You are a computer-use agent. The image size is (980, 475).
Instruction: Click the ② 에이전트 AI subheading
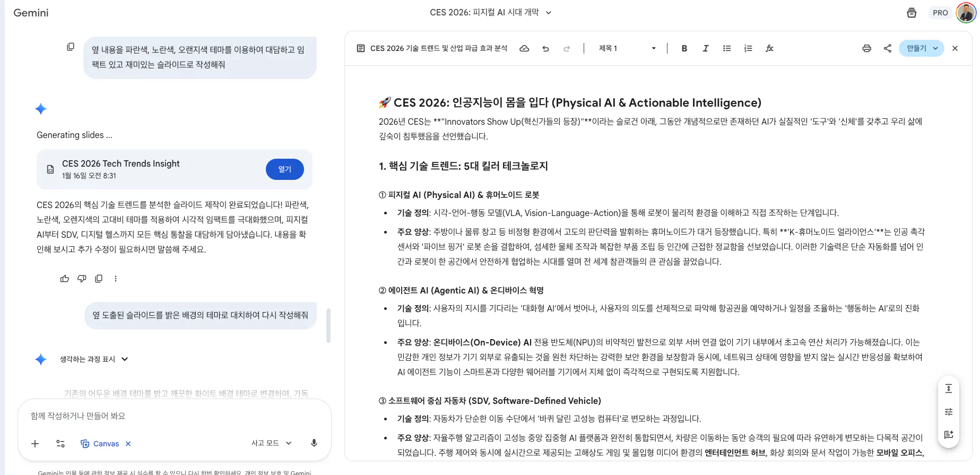[x=461, y=290]
